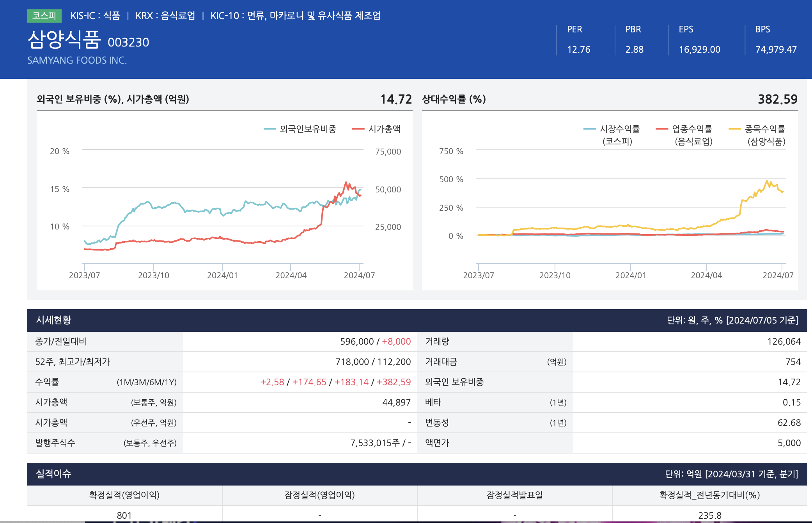Image resolution: width=812 pixels, height=523 pixels.
Task: Click the KIS-IC : 식품 classification link
Action: [95, 16]
